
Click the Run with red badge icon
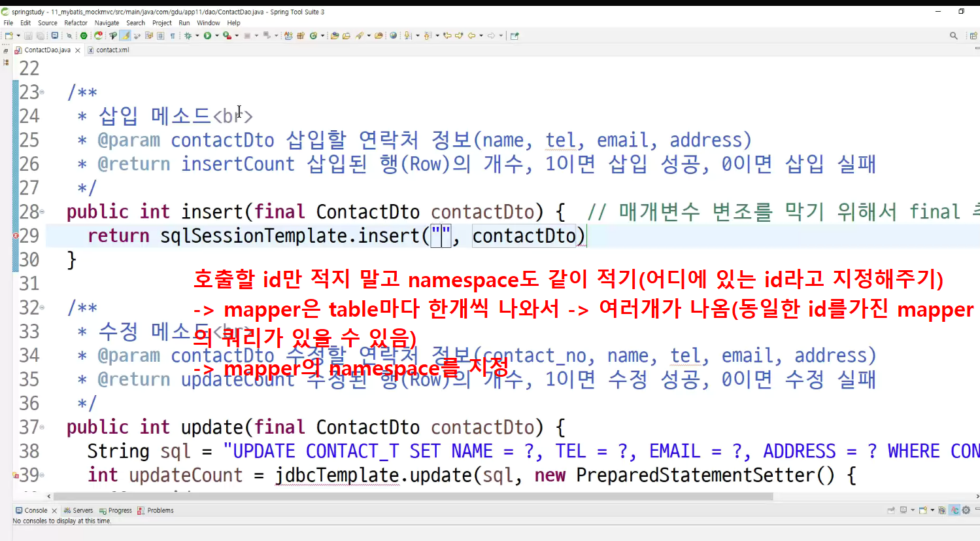pyautogui.click(x=227, y=36)
